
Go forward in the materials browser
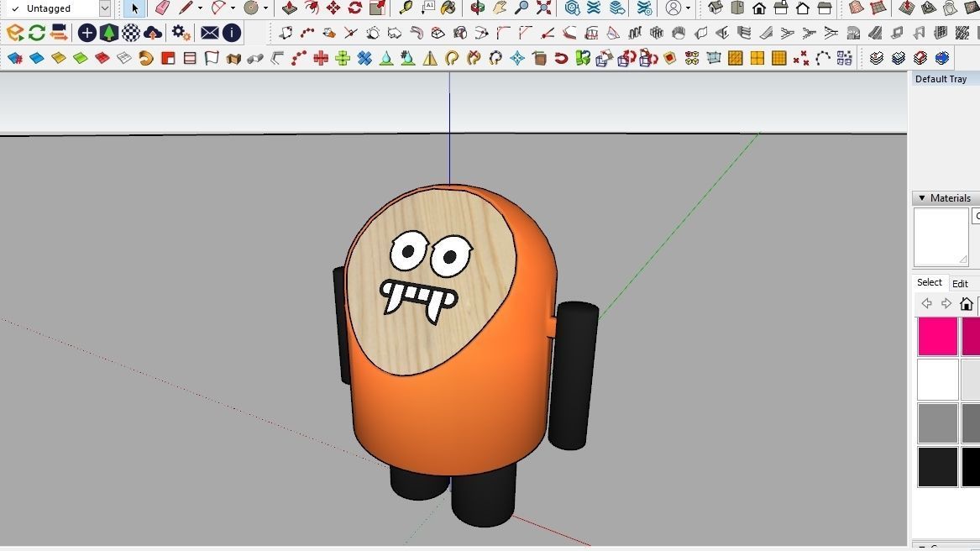(946, 303)
